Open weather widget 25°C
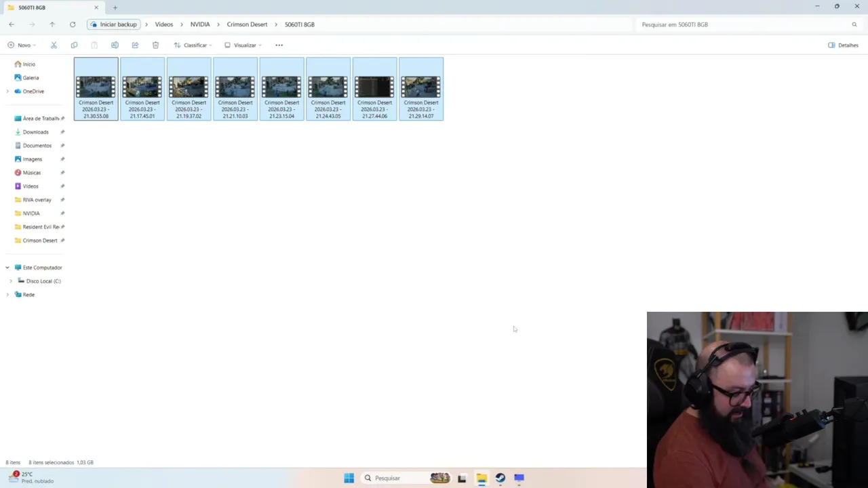The width and height of the screenshot is (868, 488). tap(31, 478)
